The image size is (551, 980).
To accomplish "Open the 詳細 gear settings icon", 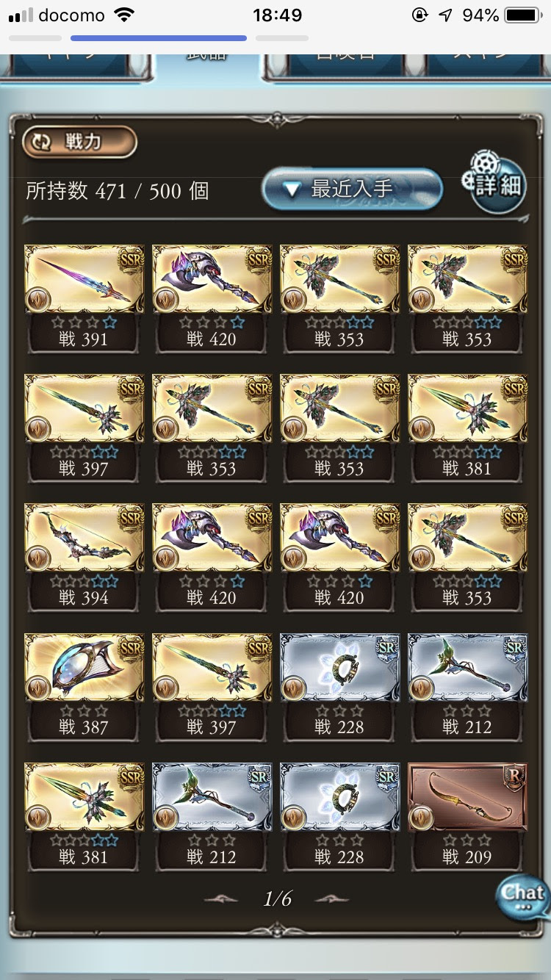I will pos(493,181).
